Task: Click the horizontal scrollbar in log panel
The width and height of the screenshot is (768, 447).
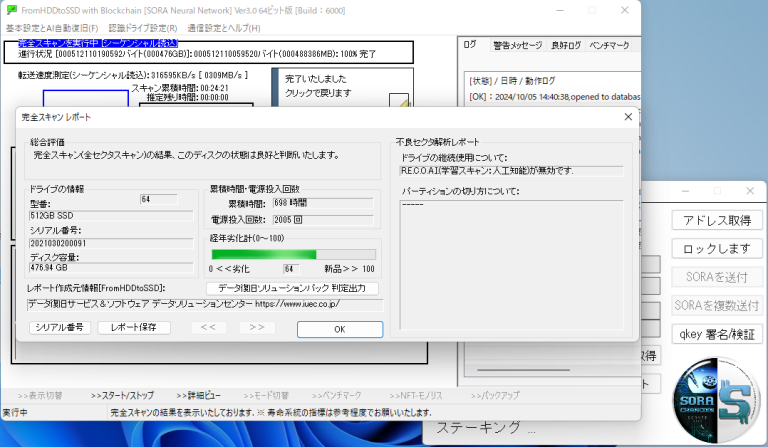Action: tap(523, 370)
